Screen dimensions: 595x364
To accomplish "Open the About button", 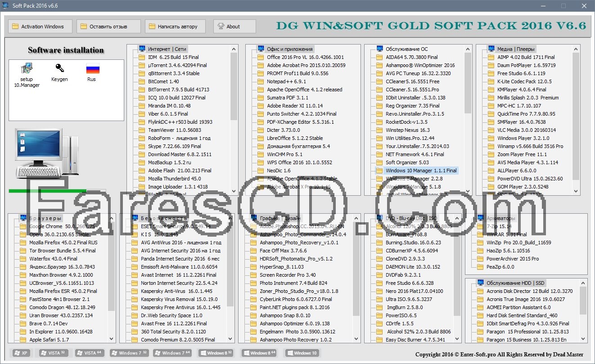I will pos(234,27).
